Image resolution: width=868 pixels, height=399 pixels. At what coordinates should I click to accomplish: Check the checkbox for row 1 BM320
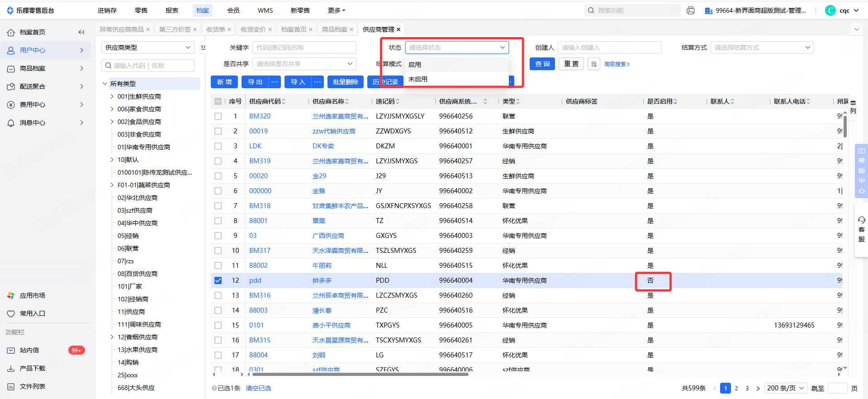(x=218, y=116)
